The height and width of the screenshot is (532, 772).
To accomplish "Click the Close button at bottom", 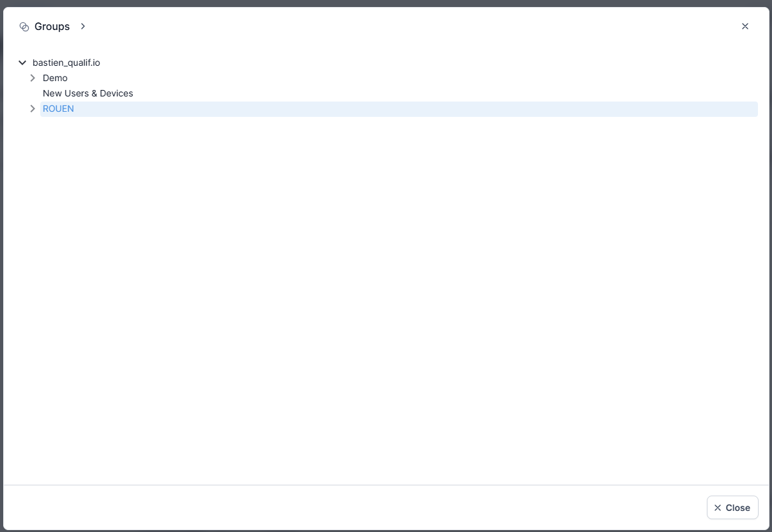I will point(732,508).
